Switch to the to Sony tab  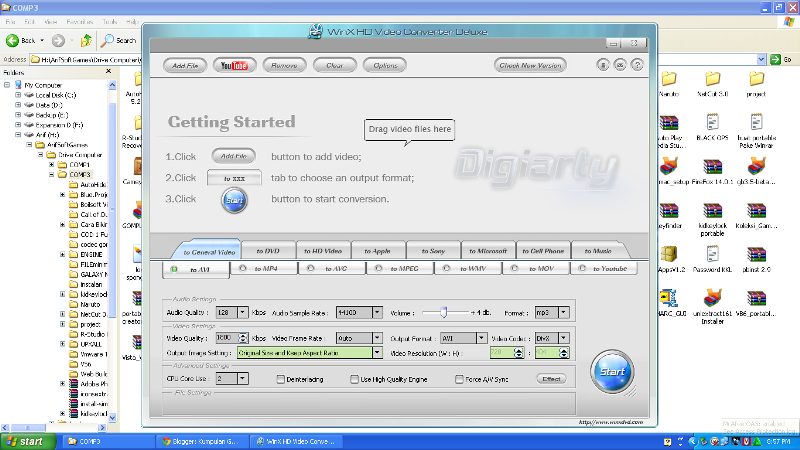point(433,251)
